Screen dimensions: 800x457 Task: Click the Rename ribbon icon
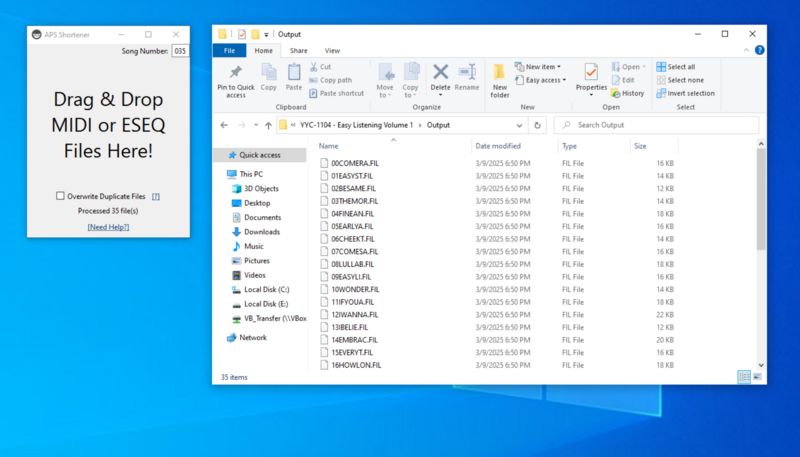click(x=467, y=72)
